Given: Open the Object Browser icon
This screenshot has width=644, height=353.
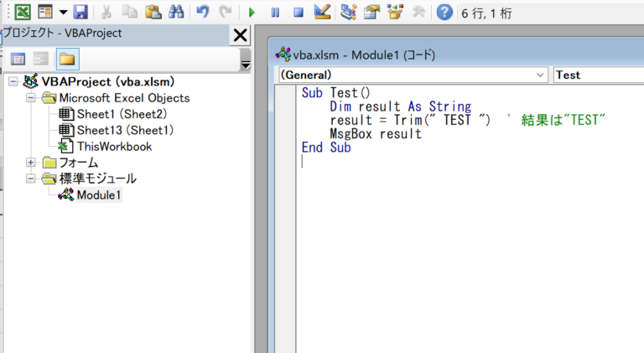Looking at the screenshot, I should tap(395, 13).
